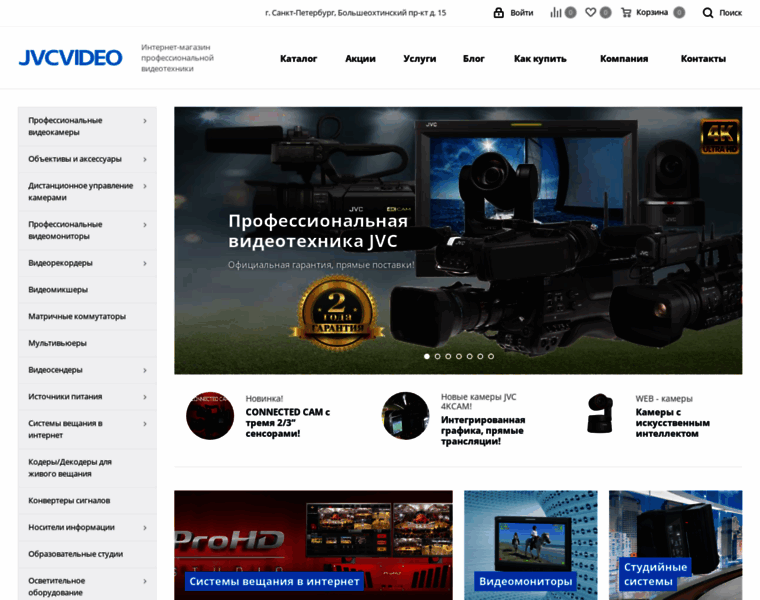Open the Контакты menu item
The image size is (760, 600).
[x=703, y=59]
